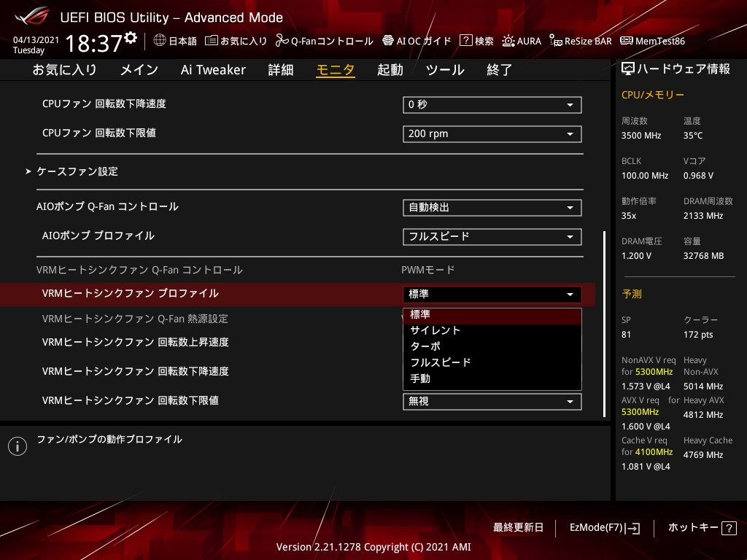Image resolution: width=747 pixels, height=560 pixels.
Task: Choose 標準 in the open dropdown list
Action: (492, 315)
